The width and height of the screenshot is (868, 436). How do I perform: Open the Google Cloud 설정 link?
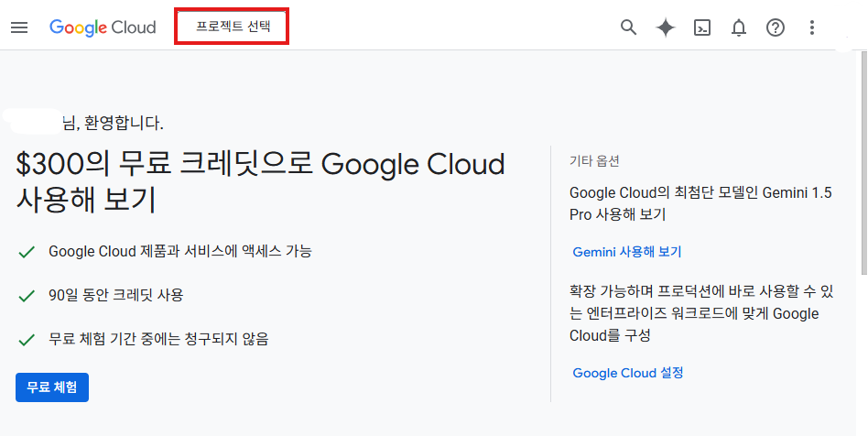coord(628,373)
